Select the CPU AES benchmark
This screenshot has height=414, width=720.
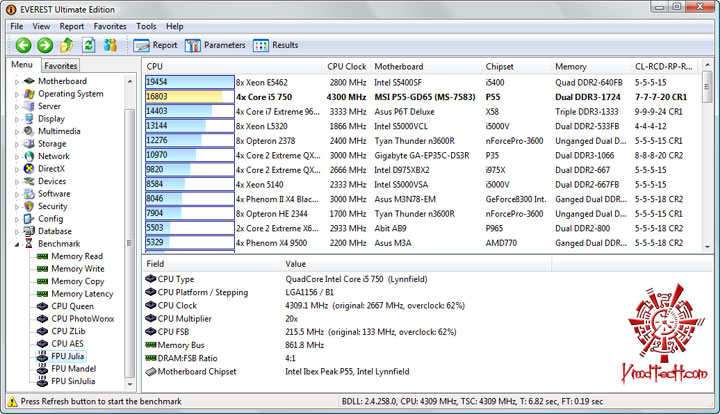(68, 343)
